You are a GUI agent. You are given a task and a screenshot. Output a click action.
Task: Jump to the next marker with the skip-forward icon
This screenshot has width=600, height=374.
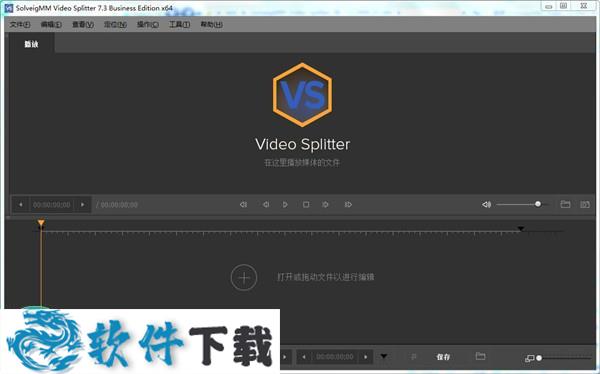click(348, 205)
